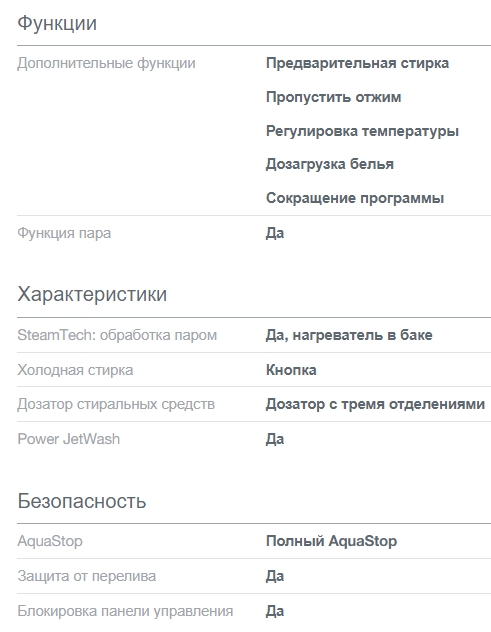
Task: Select the Кнопка value text
Action: (x=291, y=370)
